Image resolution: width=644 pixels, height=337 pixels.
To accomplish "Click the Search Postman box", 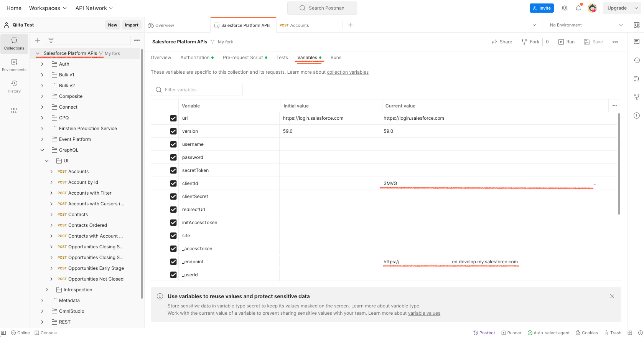I will 322,8.
